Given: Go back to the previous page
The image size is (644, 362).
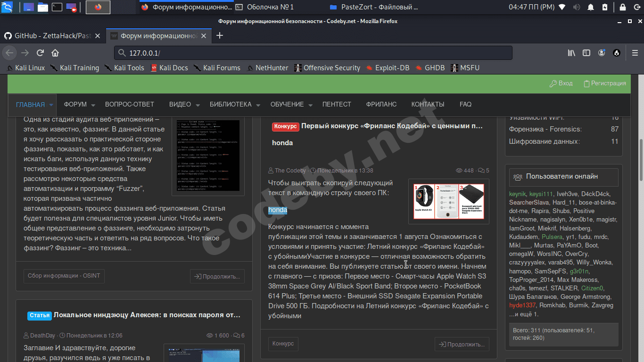Looking at the screenshot, I should [x=10, y=53].
